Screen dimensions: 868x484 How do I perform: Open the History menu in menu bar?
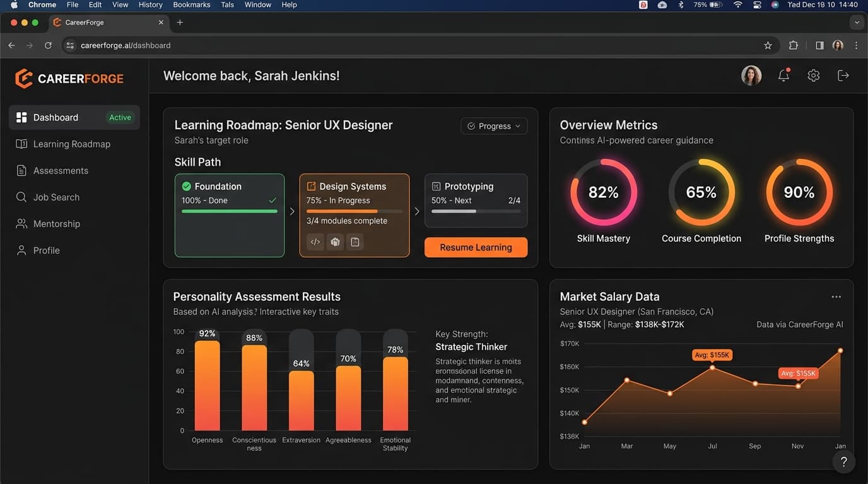click(x=150, y=4)
